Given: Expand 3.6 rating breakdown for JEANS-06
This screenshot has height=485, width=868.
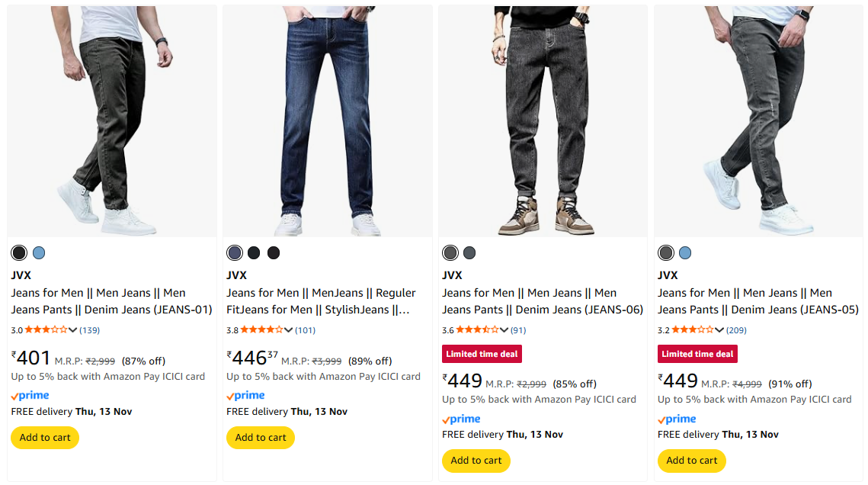Looking at the screenshot, I should (x=504, y=330).
